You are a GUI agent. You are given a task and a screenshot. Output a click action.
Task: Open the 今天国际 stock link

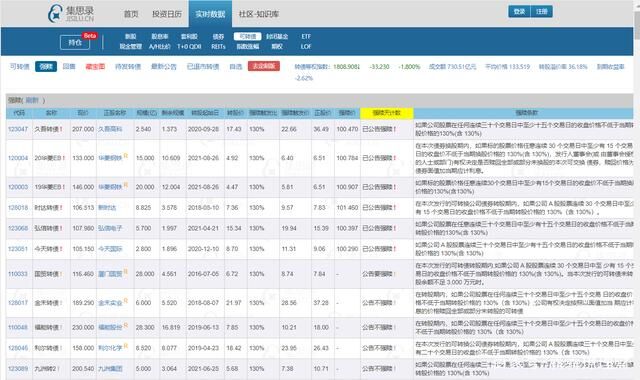tap(110, 249)
